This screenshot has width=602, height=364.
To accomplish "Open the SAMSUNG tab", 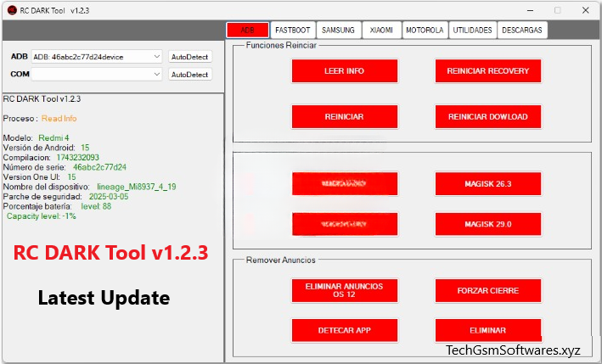I will click(x=338, y=30).
